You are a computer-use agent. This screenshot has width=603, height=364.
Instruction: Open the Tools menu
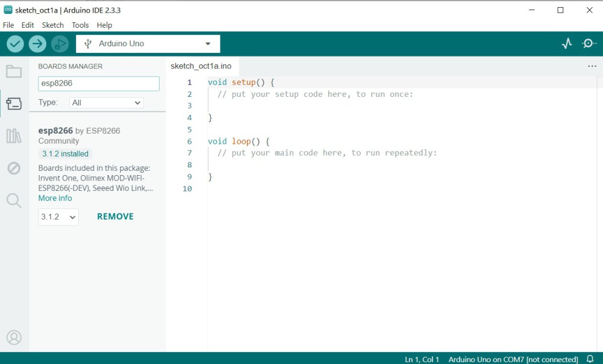(80, 25)
